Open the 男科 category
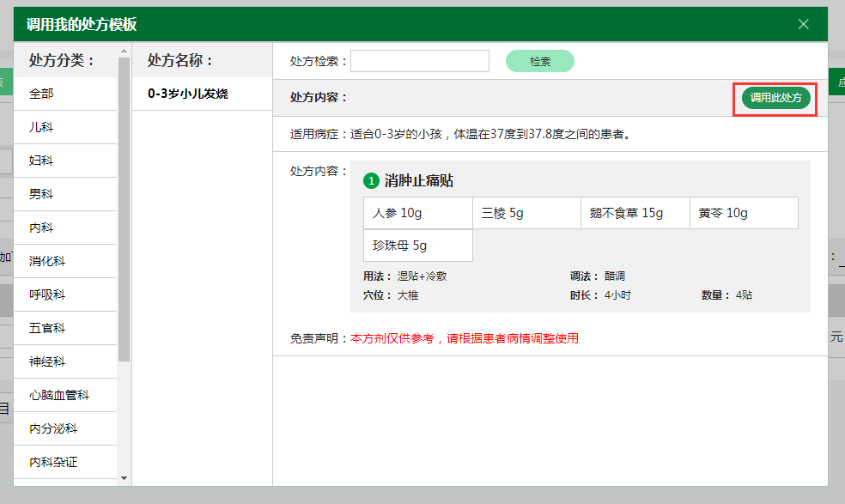The image size is (845, 504). [65, 194]
